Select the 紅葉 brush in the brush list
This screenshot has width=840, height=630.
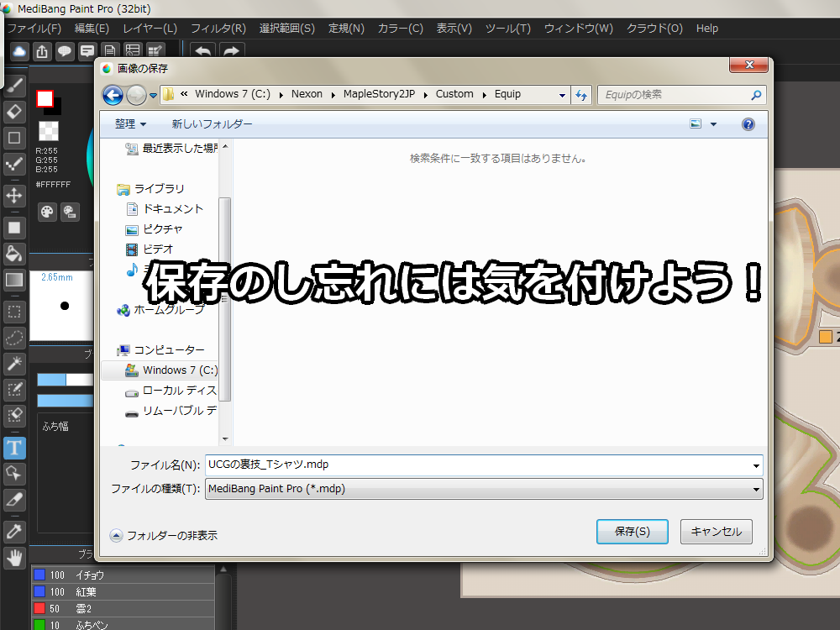[123, 592]
